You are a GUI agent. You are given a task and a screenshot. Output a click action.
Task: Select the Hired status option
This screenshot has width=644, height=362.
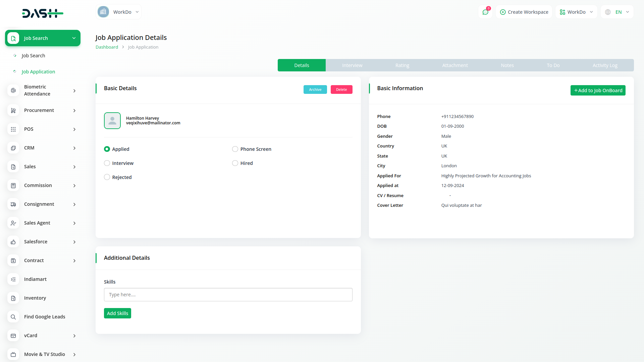point(235,163)
